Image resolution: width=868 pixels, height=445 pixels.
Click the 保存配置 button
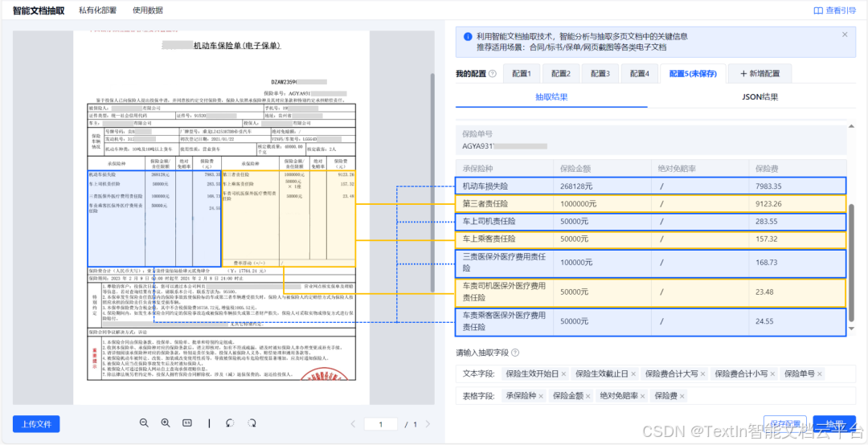785,424
